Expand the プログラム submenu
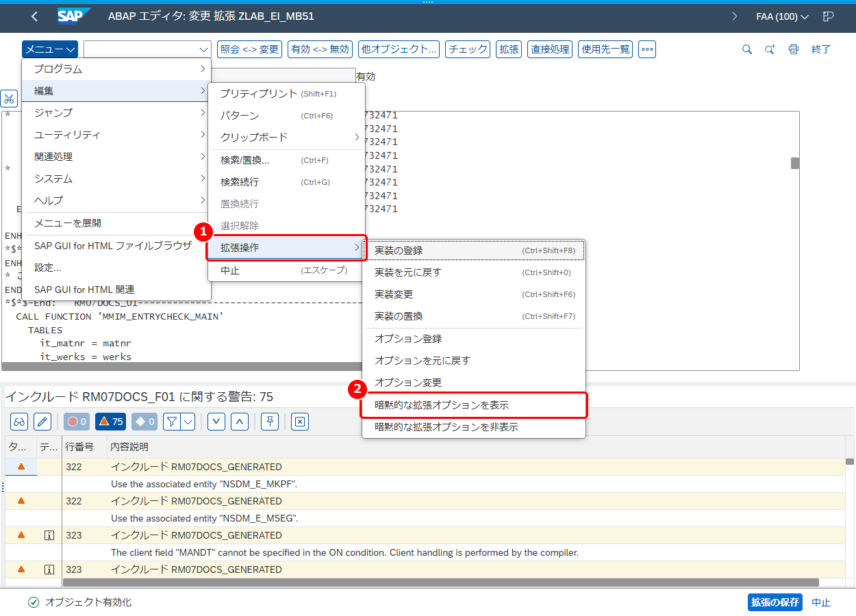The image size is (856, 616). click(x=116, y=69)
